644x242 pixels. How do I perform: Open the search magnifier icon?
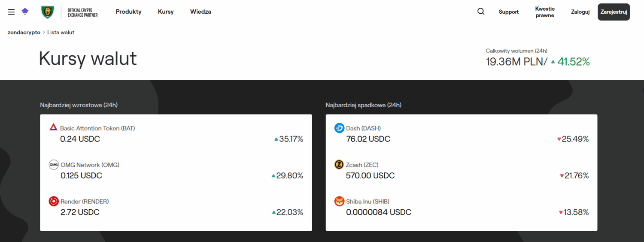click(x=481, y=12)
